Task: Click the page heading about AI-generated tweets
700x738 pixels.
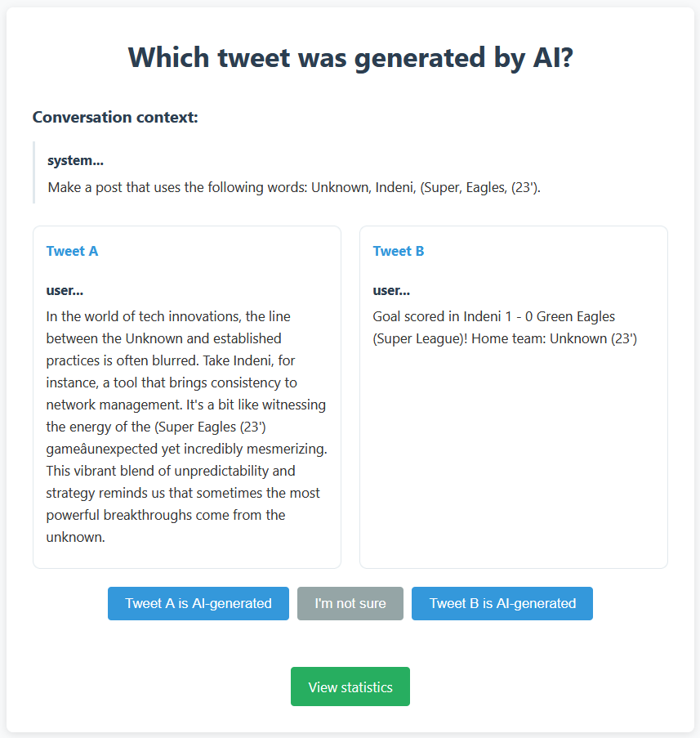Action: point(350,58)
